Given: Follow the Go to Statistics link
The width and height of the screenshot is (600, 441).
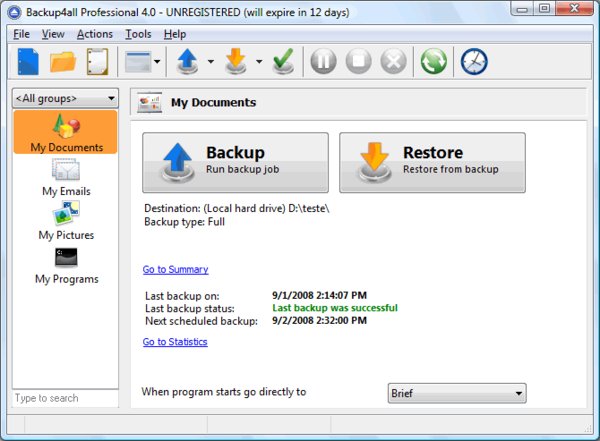Looking at the screenshot, I should click(x=175, y=342).
